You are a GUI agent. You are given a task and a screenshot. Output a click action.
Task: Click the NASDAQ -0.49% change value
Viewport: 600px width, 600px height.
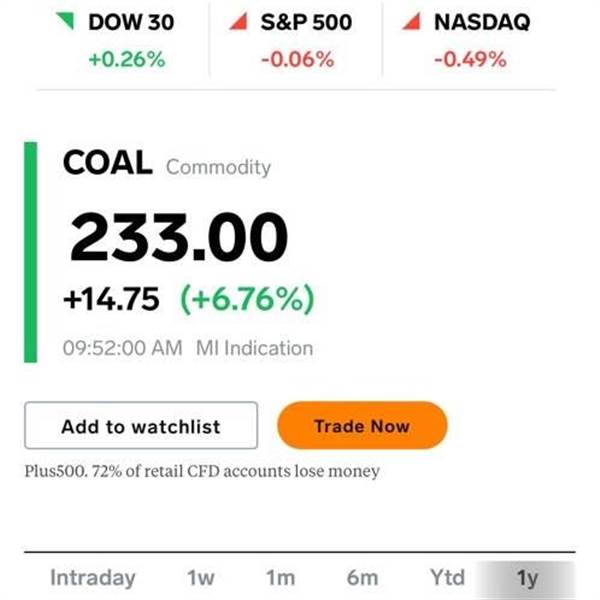point(470,59)
